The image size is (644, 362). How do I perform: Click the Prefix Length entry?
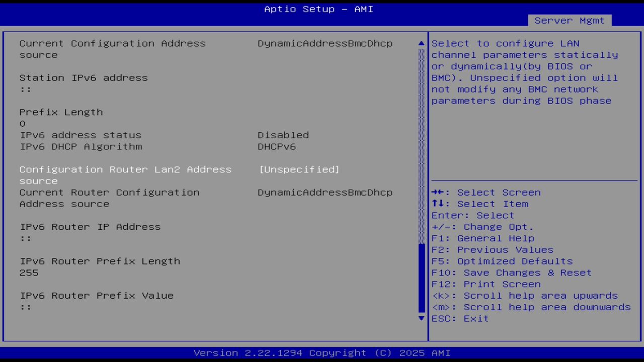click(61, 112)
